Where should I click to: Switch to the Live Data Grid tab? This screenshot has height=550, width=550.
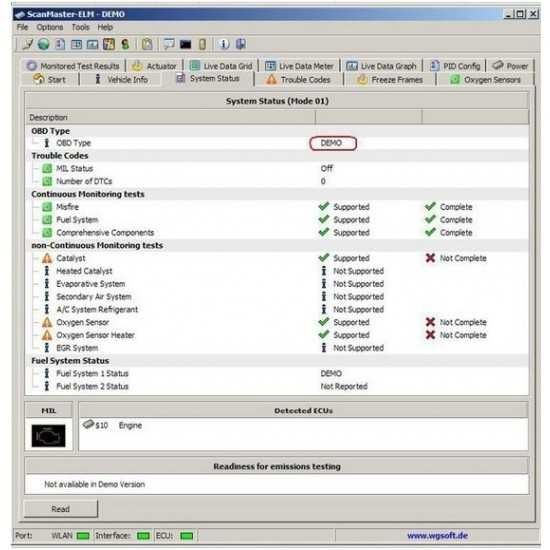(x=221, y=66)
